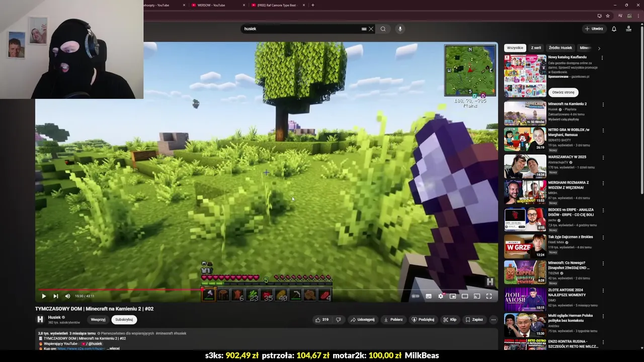644x362 pixels.
Task: Click the Subskrybuj subscribe button
Action: [x=124, y=320]
